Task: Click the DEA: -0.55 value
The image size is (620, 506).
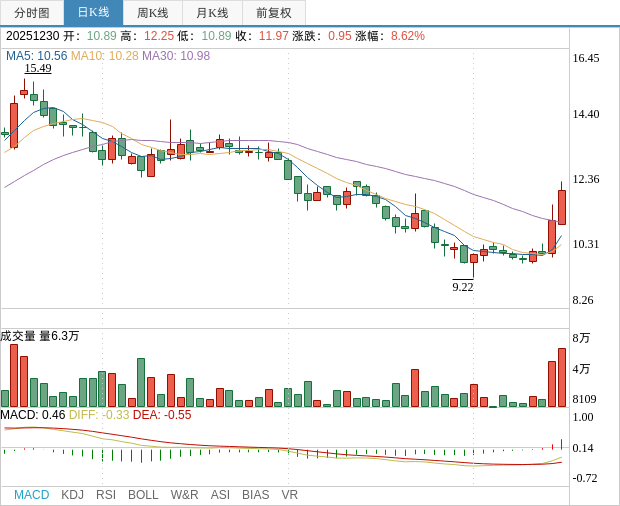Action: pos(162,415)
